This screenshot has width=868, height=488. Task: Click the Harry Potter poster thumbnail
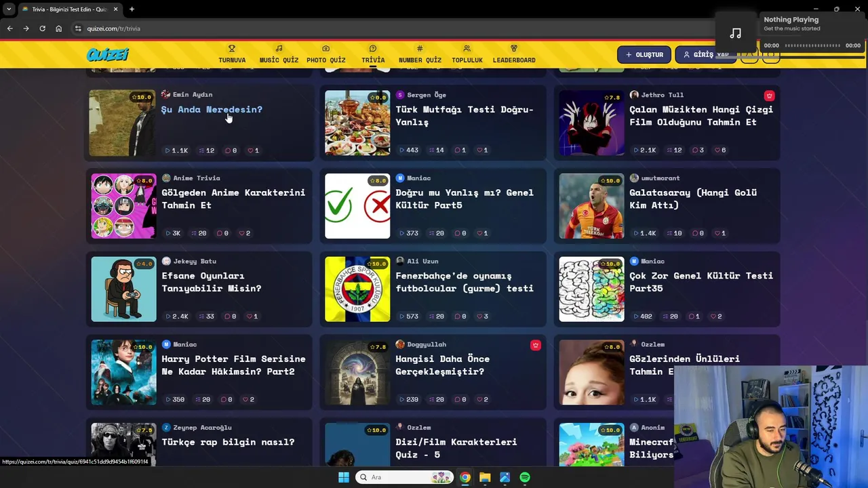123,372
